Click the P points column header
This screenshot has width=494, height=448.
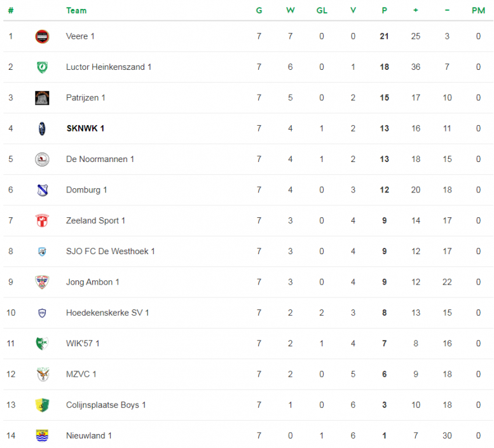[385, 10]
